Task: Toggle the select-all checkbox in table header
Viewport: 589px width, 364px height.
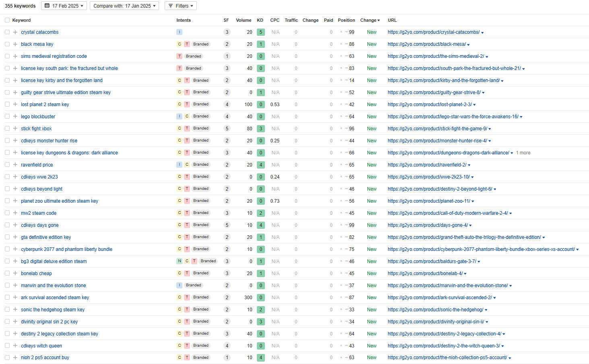Action: [x=7, y=20]
